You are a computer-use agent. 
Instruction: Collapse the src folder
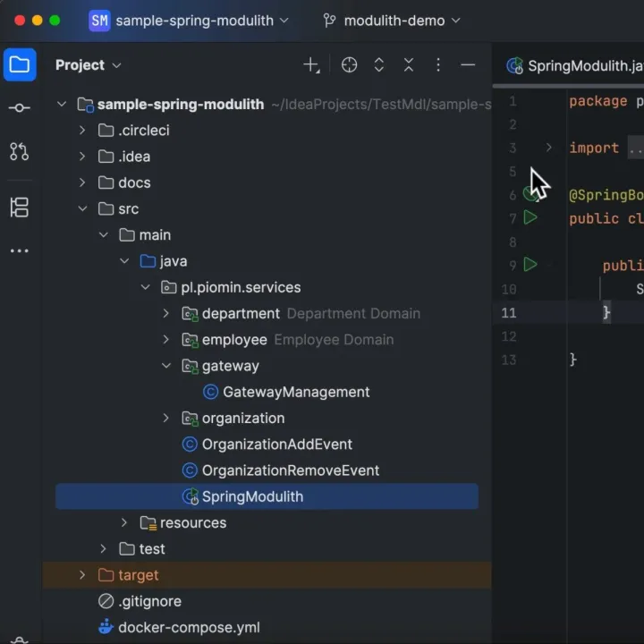click(x=82, y=208)
